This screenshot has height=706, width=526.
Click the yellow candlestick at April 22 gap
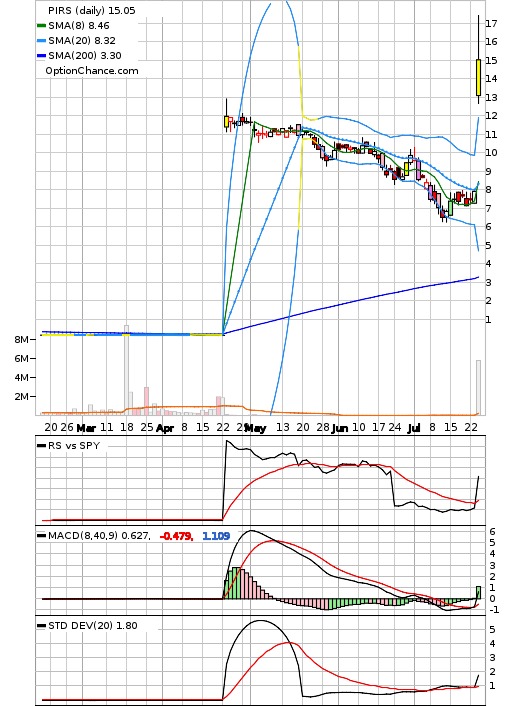[227, 122]
